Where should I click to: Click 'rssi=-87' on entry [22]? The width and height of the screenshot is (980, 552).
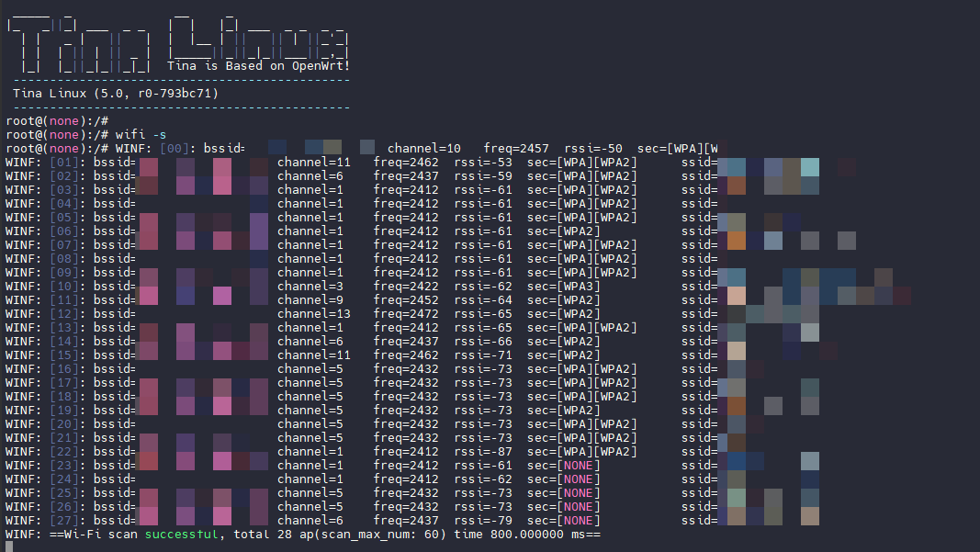point(482,451)
